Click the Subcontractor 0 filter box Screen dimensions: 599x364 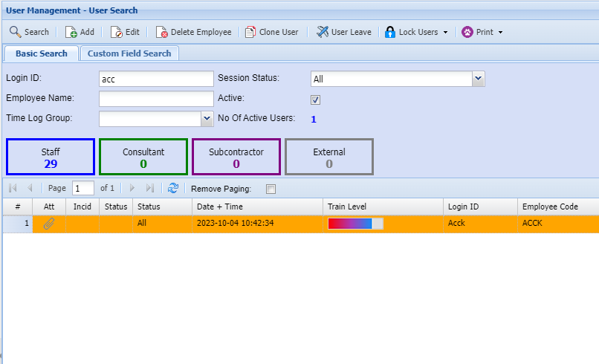[x=236, y=157]
